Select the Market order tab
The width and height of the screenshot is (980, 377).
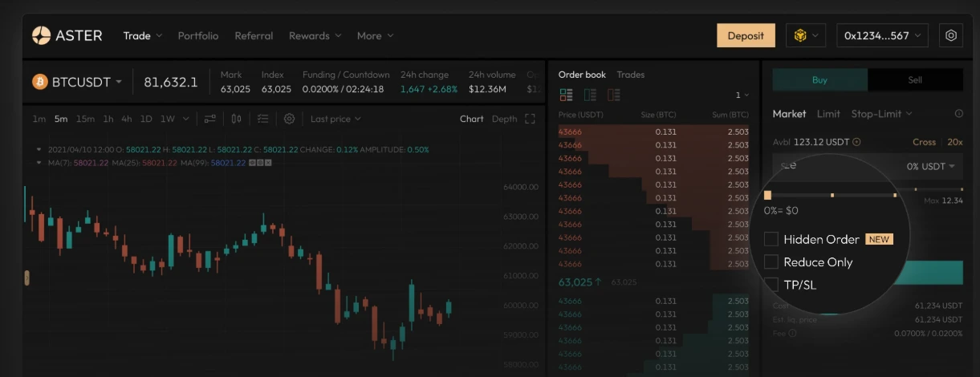click(789, 114)
